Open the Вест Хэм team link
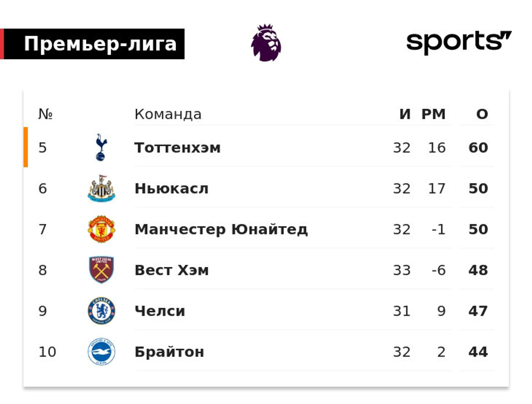The width and height of the screenshot is (532, 404). click(x=172, y=270)
